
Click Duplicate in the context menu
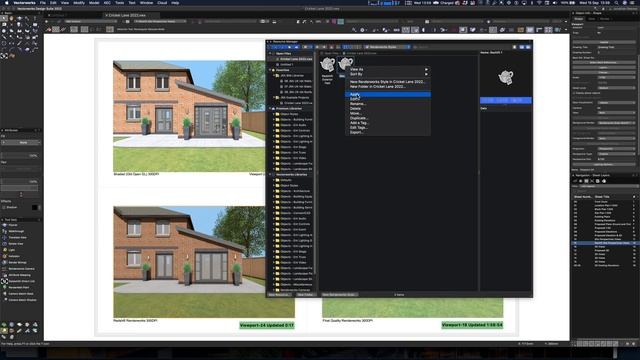pos(388,118)
